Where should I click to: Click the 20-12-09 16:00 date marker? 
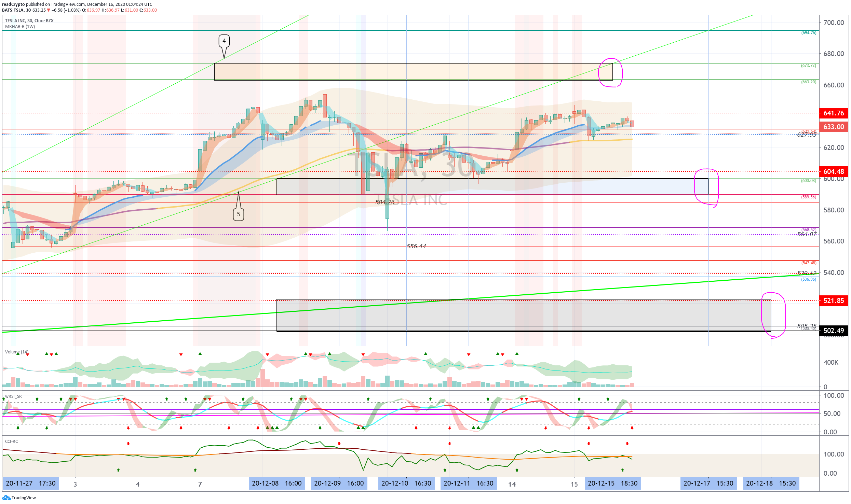click(339, 484)
